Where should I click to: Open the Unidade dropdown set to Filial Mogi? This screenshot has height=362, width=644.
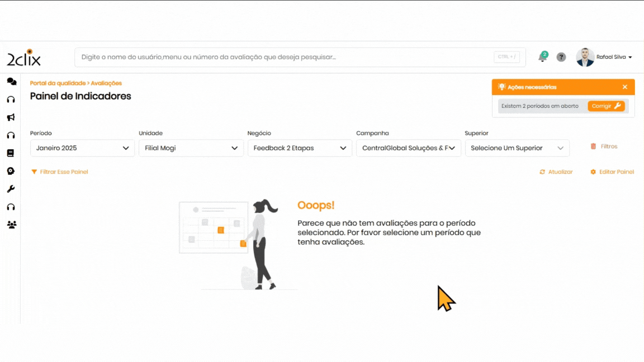click(x=191, y=148)
